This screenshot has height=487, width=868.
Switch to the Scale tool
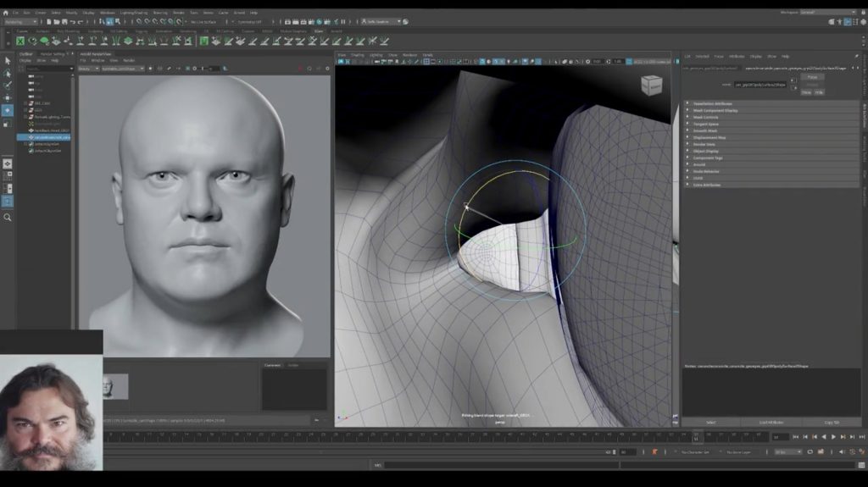7,124
